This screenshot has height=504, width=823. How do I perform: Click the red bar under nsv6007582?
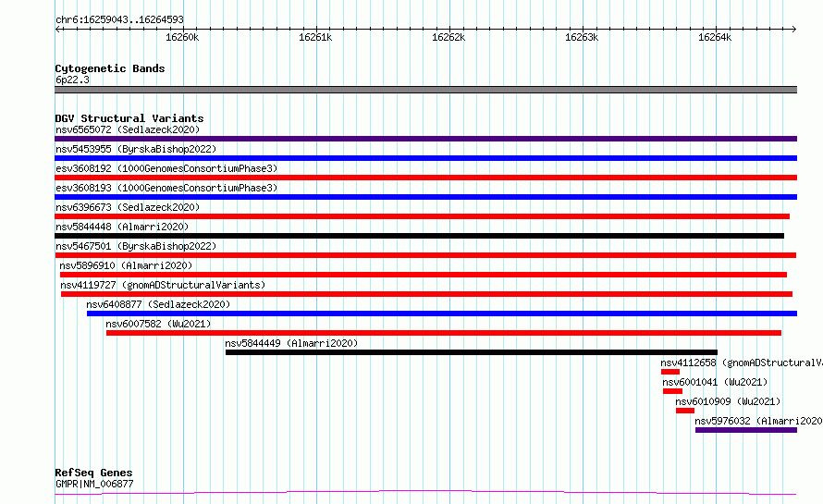point(444,333)
